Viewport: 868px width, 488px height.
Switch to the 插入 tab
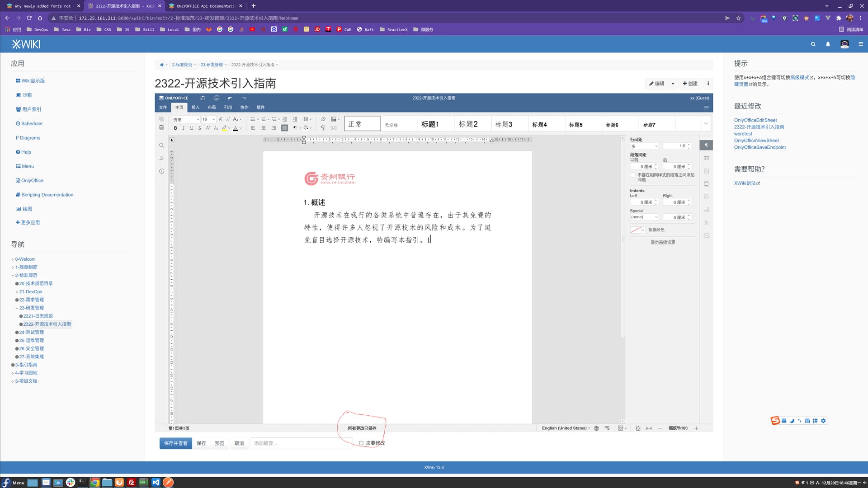[x=195, y=108]
